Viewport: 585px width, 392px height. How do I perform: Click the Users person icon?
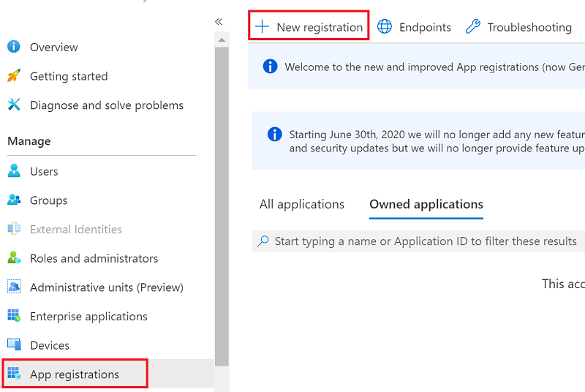(x=14, y=171)
